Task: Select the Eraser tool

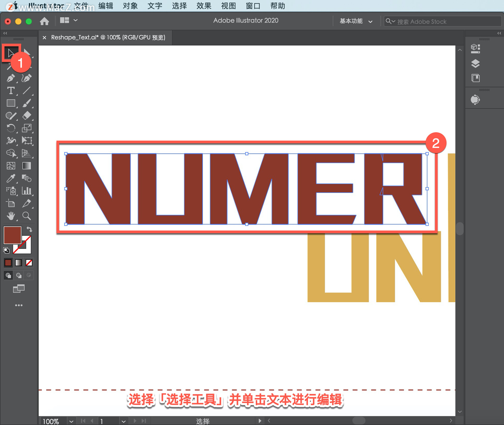Action: click(27, 116)
